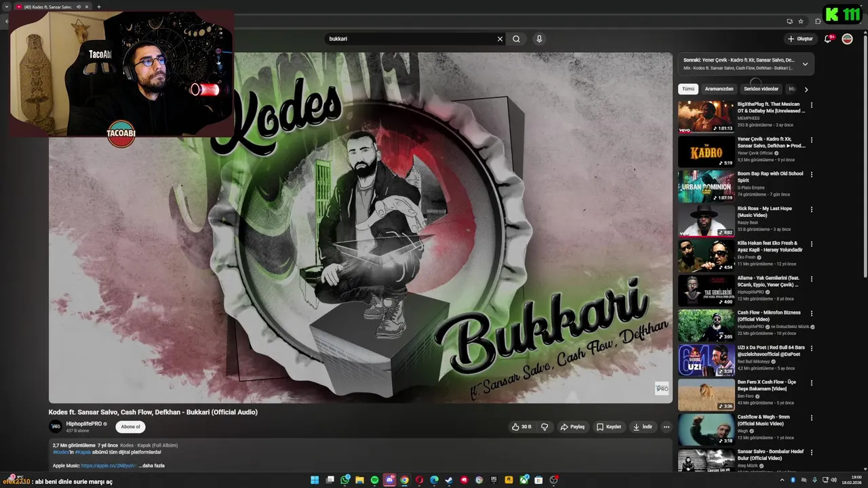Image resolution: width=868 pixels, height=488 pixels.
Task: Play Yener Çevik Kadro thumbnail
Action: [706, 151]
